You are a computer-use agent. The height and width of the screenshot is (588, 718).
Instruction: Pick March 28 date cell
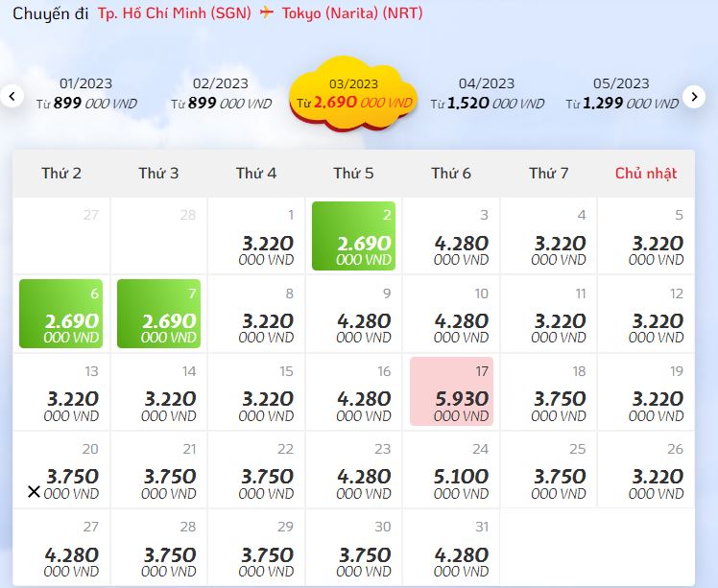(x=159, y=548)
